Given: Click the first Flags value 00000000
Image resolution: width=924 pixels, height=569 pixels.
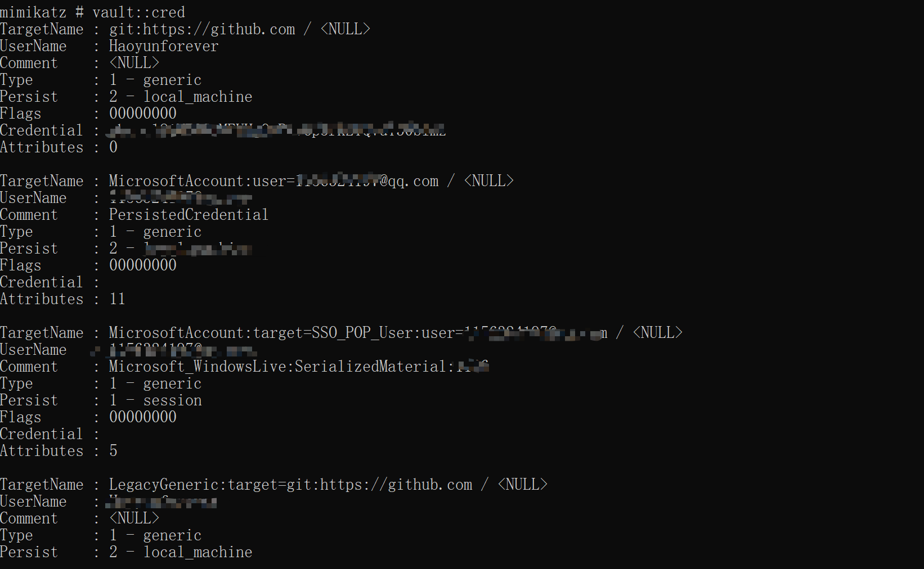Looking at the screenshot, I should (x=143, y=114).
